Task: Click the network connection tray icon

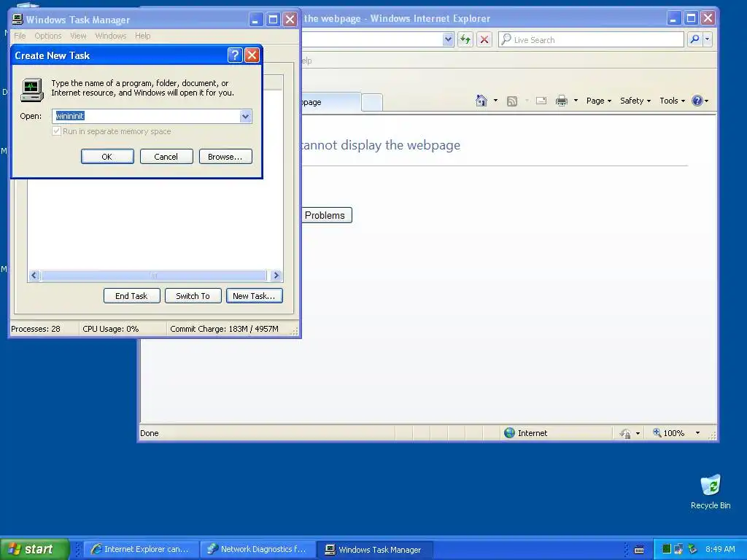Action: click(x=679, y=549)
